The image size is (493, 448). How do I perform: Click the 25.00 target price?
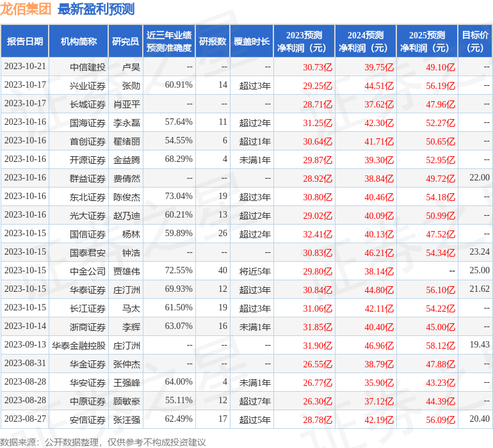click(x=480, y=270)
